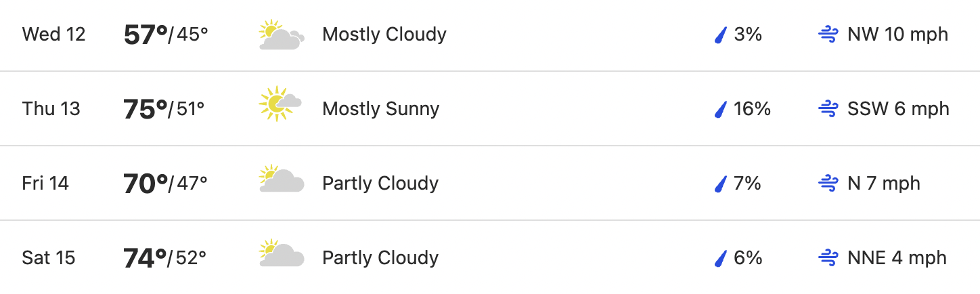
Task: Click the raindrop icon next to 3%
Action: (x=720, y=35)
